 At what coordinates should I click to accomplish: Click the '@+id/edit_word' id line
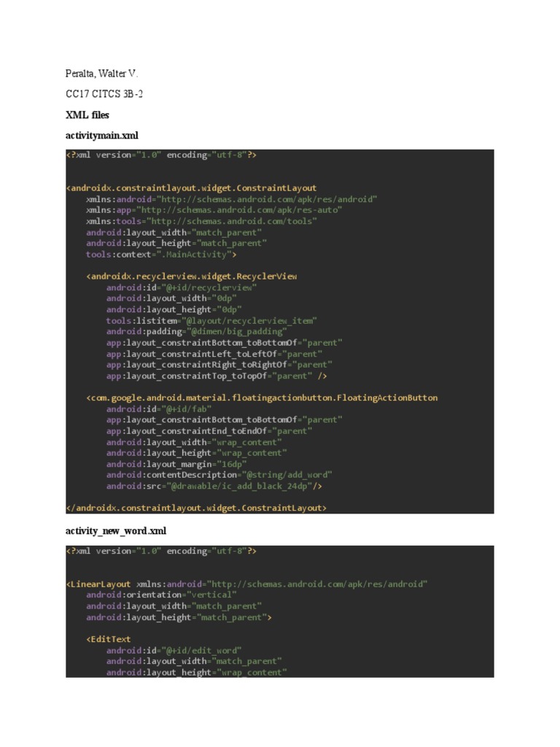[174, 650]
